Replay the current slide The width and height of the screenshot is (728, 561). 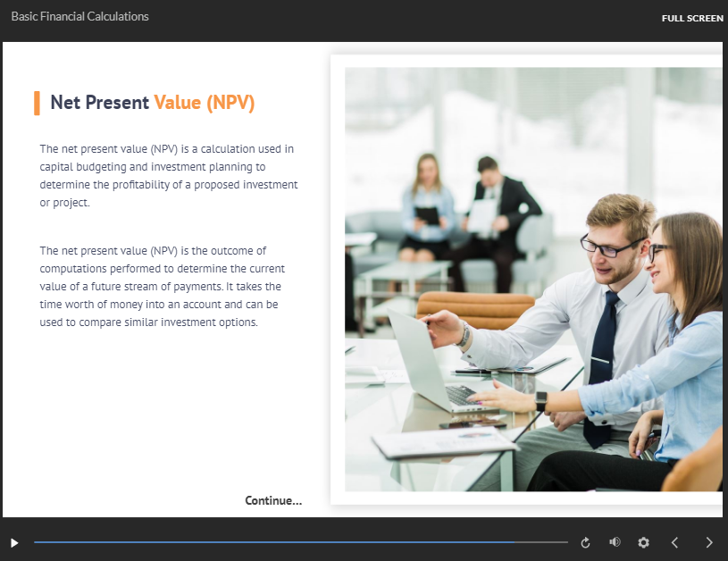[x=585, y=542]
